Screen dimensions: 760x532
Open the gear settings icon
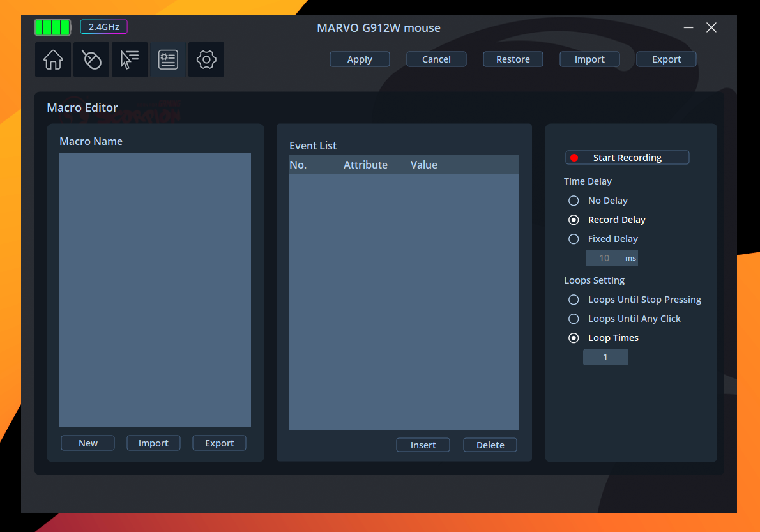[x=206, y=60]
